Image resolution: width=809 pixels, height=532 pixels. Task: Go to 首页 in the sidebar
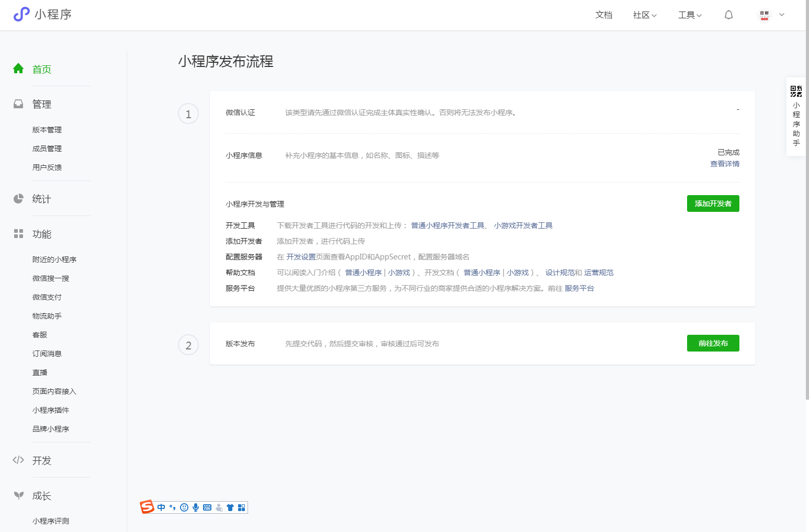tap(42, 69)
